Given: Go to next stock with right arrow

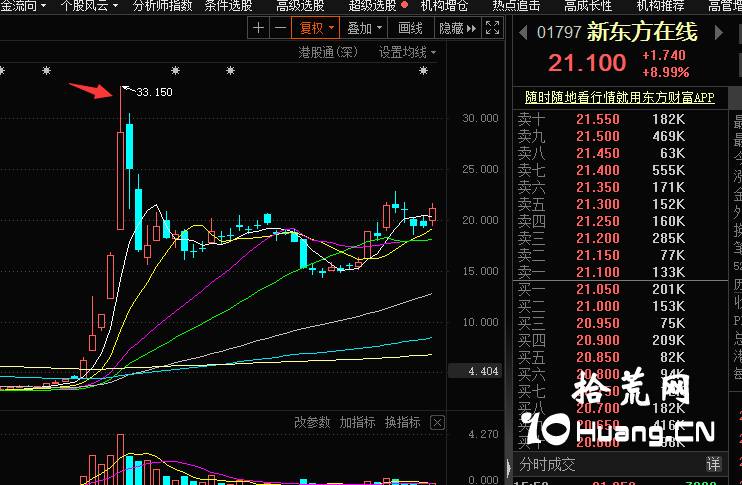Looking at the screenshot, I should click(x=718, y=33).
